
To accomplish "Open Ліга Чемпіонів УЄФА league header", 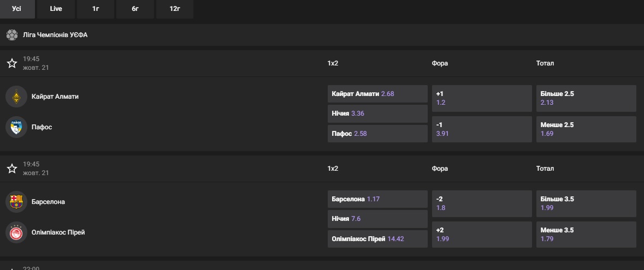I will click(x=55, y=35).
